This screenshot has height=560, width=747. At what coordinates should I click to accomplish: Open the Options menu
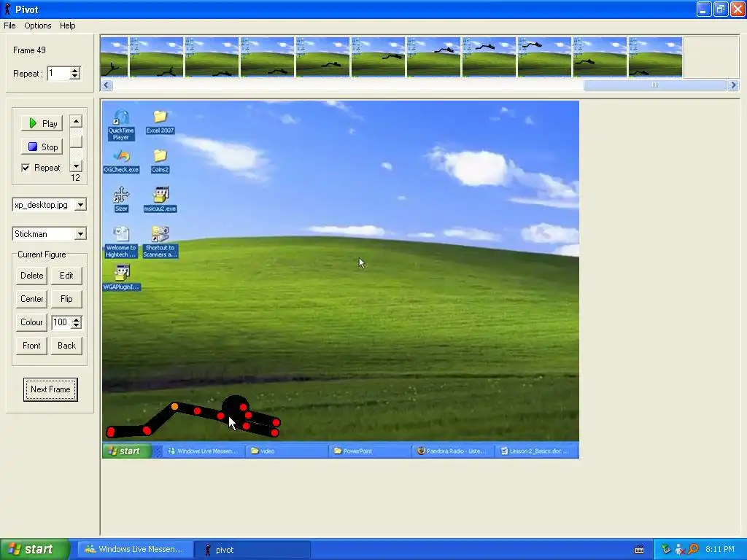pyautogui.click(x=38, y=26)
